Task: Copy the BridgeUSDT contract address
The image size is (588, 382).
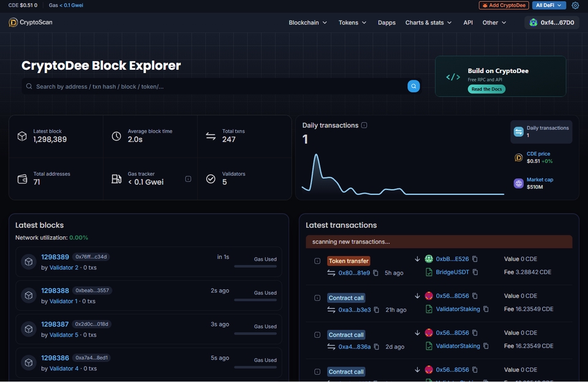Action: click(x=475, y=272)
